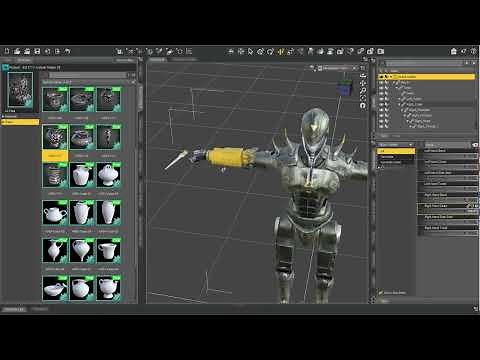Select the row below yellow All in Parameters
The height and width of the screenshot is (360, 480).
pos(396,157)
